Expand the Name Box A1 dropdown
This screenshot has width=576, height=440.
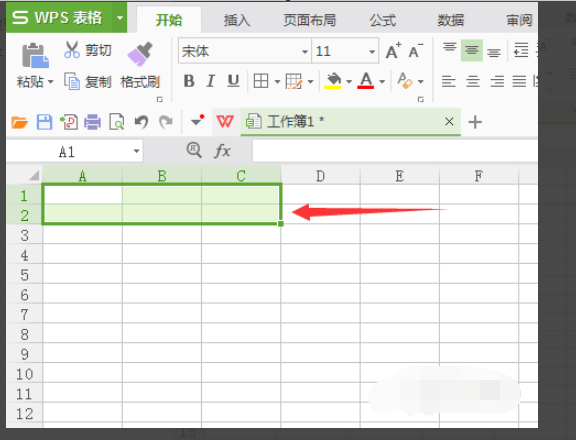(x=136, y=151)
